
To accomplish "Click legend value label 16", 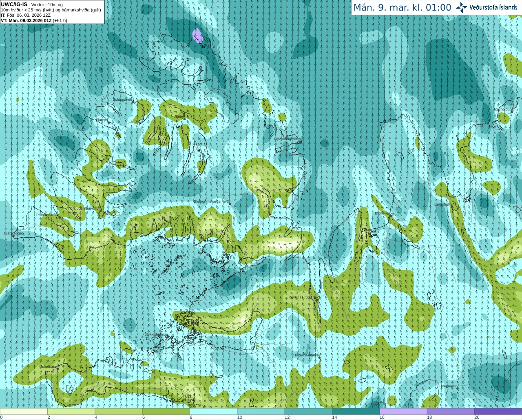I will 382,417.
